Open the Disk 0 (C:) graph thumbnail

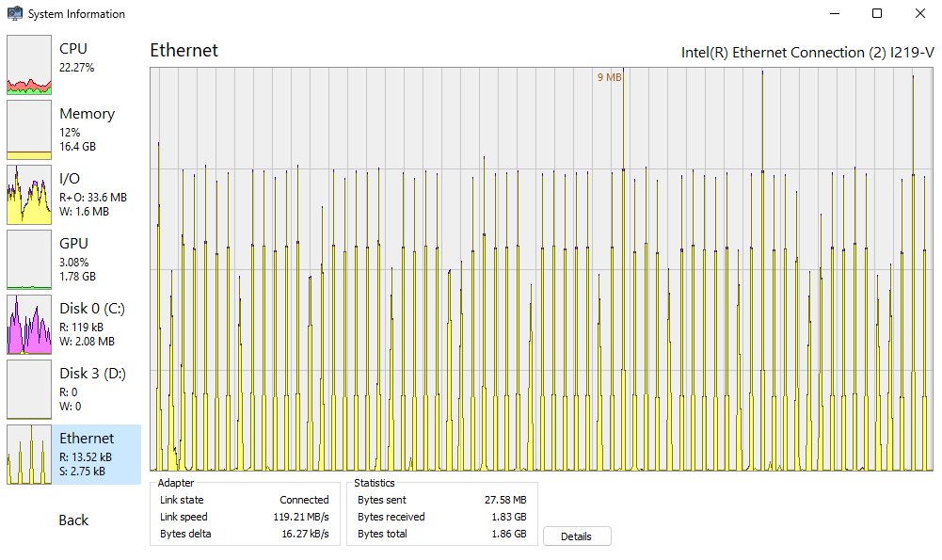(x=29, y=325)
